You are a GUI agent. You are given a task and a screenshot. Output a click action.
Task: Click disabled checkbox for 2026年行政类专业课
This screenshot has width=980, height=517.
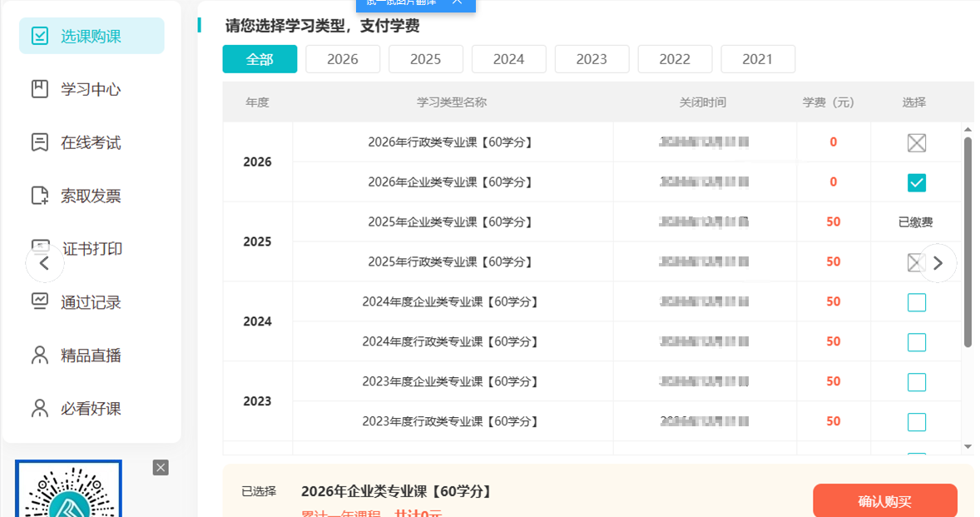tap(916, 142)
